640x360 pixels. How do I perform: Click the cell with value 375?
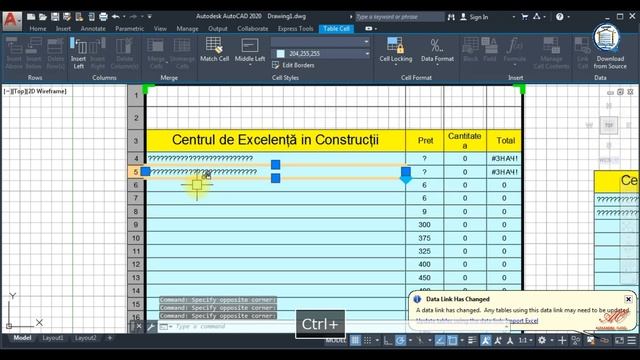coord(424,238)
